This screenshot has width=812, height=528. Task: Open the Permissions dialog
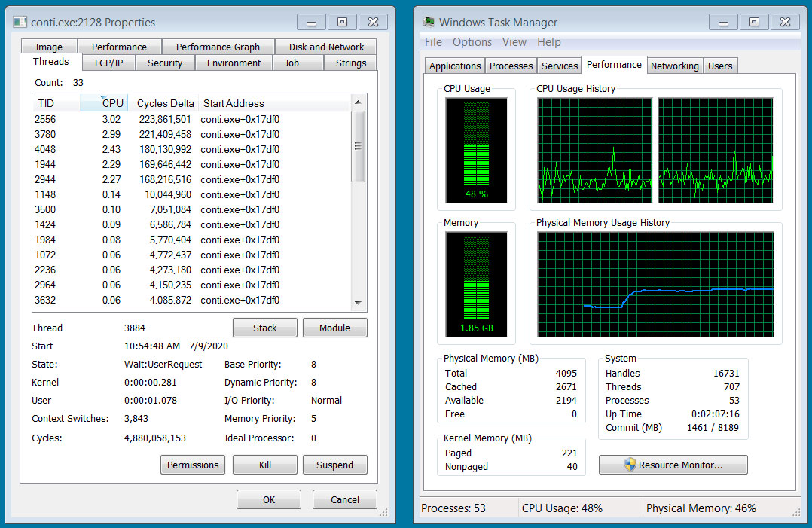point(193,465)
